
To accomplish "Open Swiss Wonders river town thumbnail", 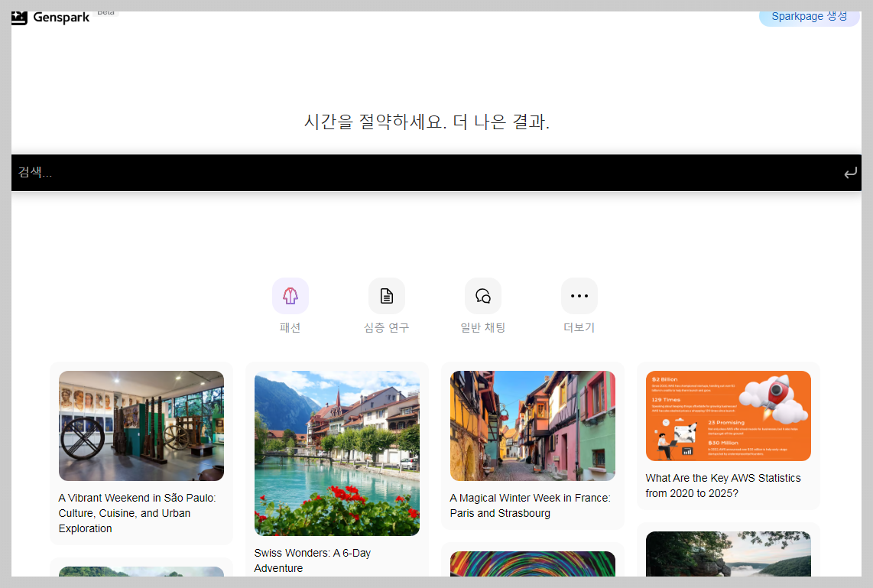I will pyautogui.click(x=337, y=453).
